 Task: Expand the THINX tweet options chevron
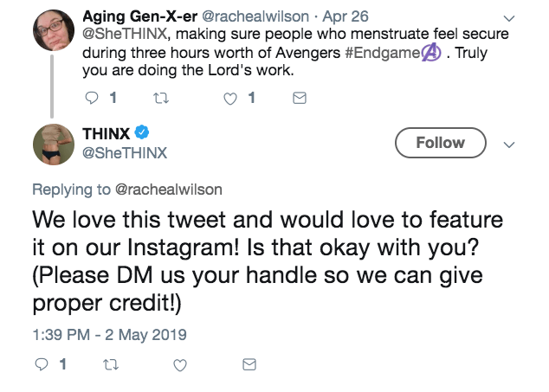509,145
